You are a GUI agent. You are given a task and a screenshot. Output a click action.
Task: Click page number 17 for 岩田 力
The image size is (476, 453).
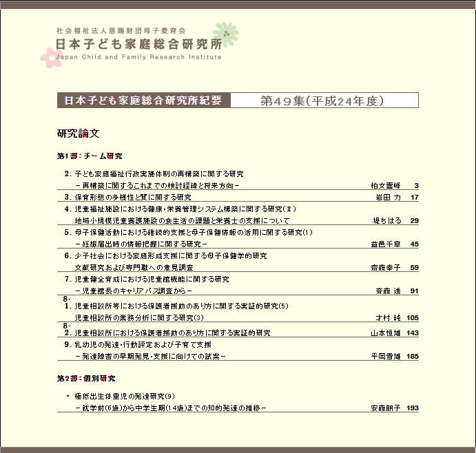click(414, 197)
